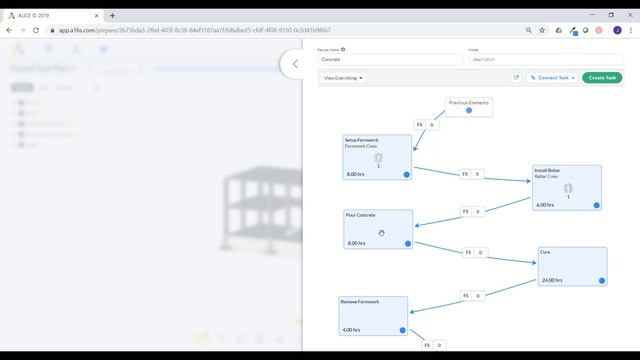This screenshot has height=360, width=640.
Task: Click the blue connector dot on Cure
Action: pos(602,280)
